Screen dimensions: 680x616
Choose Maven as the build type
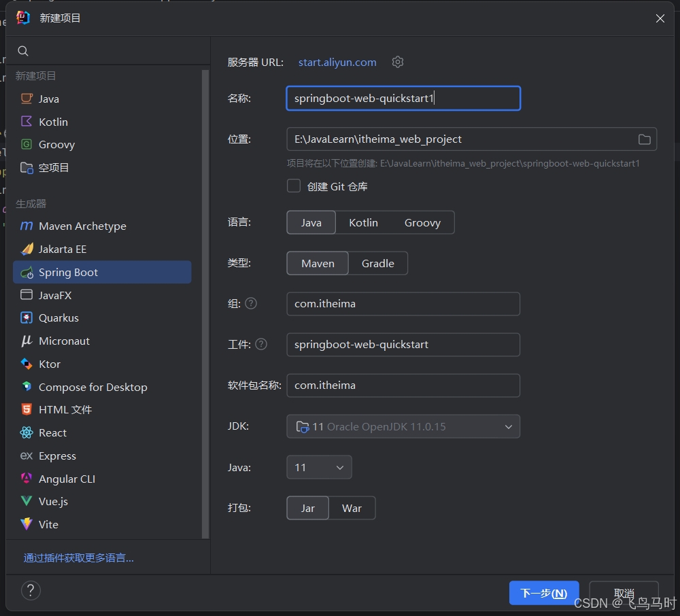click(x=318, y=263)
